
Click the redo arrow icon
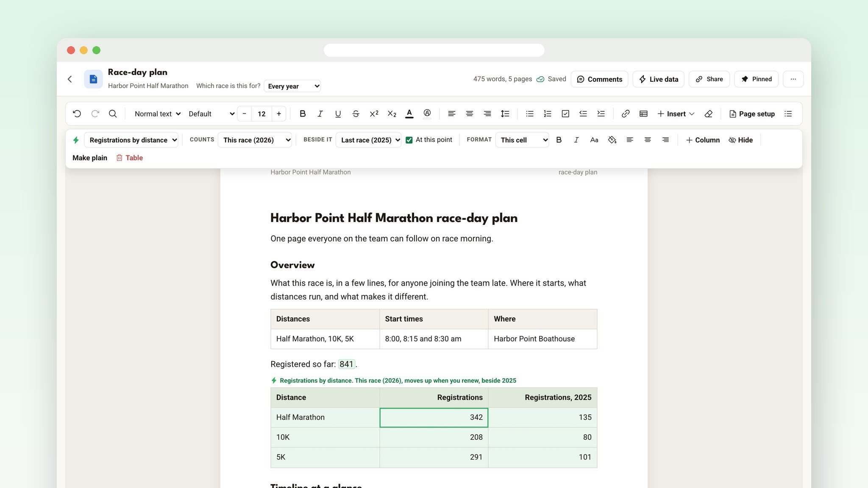[95, 114]
